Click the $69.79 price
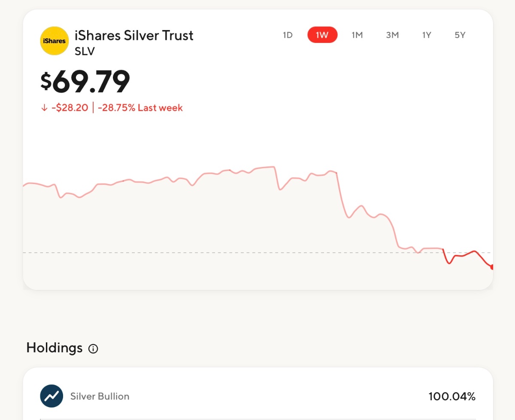Screen dimensions: 515x420 click(85, 82)
